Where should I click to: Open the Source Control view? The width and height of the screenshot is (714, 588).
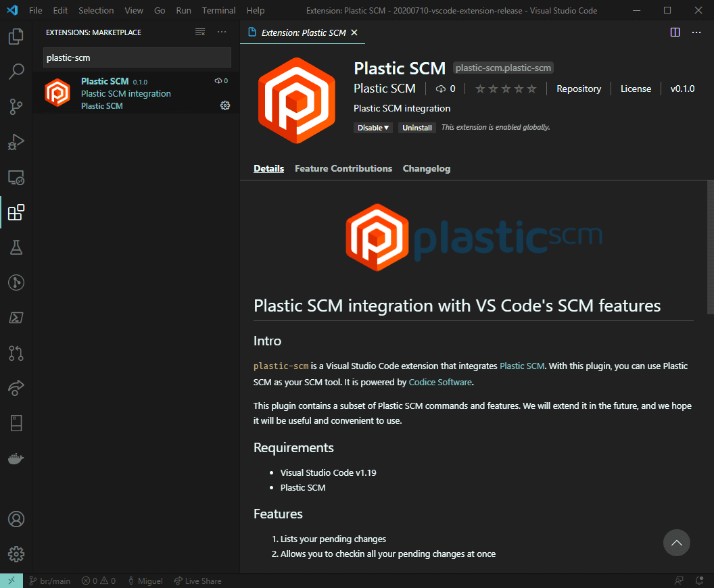point(15,107)
